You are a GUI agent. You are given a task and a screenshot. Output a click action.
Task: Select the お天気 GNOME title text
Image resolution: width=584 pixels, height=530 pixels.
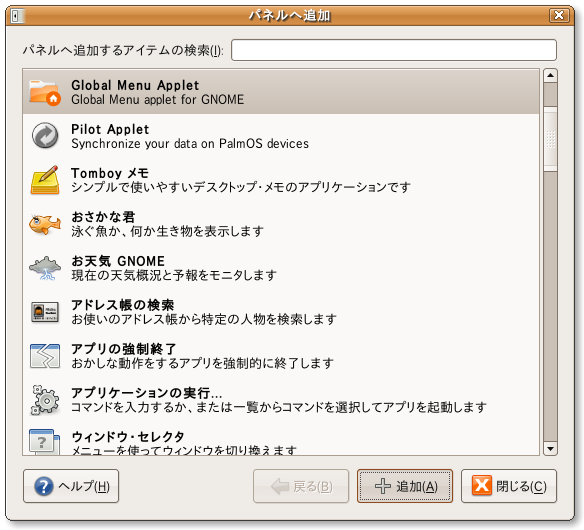coord(118,261)
